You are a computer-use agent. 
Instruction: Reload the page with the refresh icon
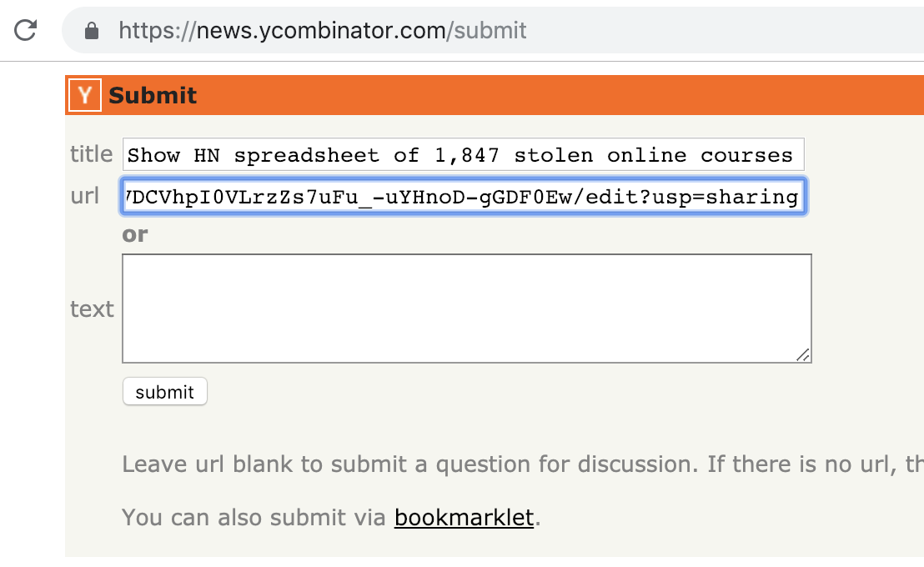click(x=27, y=31)
